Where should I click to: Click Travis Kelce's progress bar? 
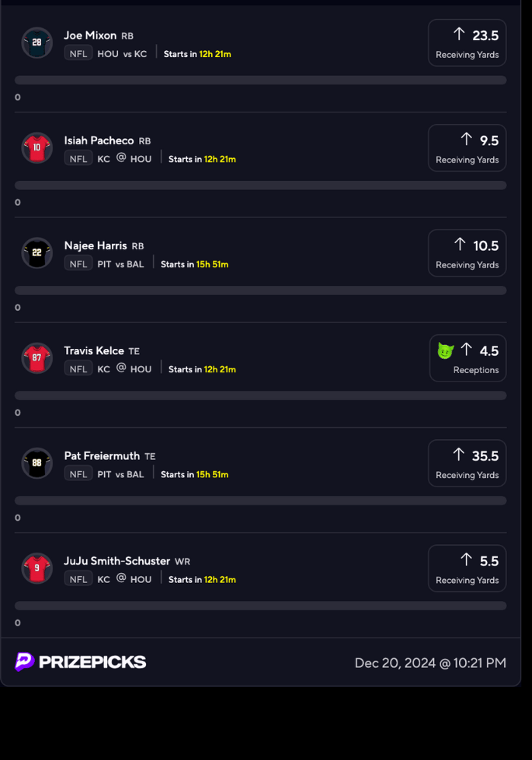click(x=261, y=395)
